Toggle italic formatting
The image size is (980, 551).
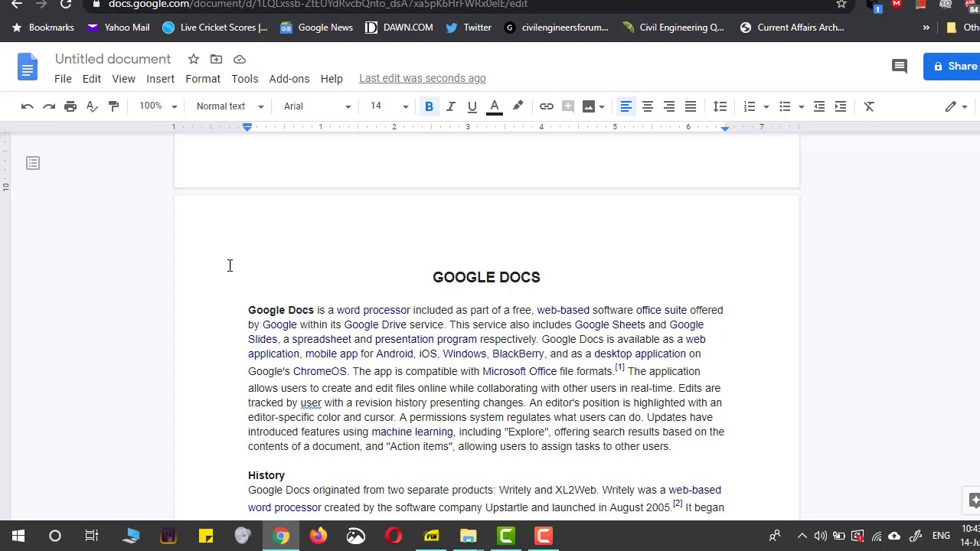click(x=451, y=106)
